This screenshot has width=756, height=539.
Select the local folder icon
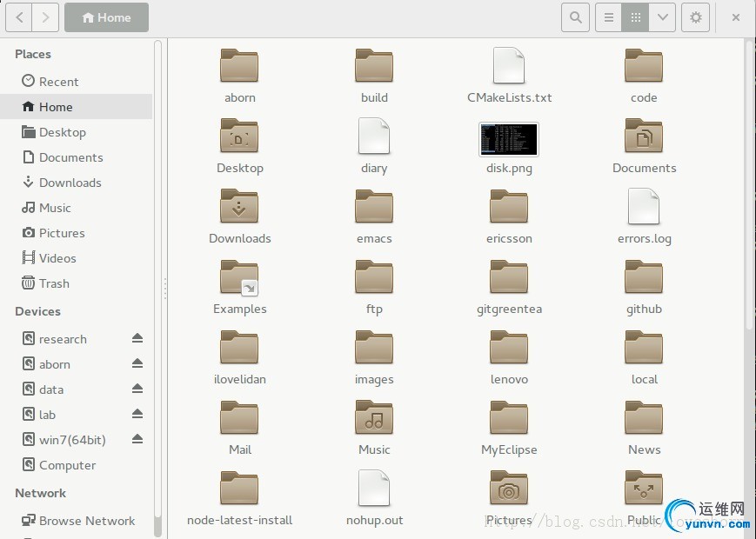pyautogui.click(x=644, y=347)
